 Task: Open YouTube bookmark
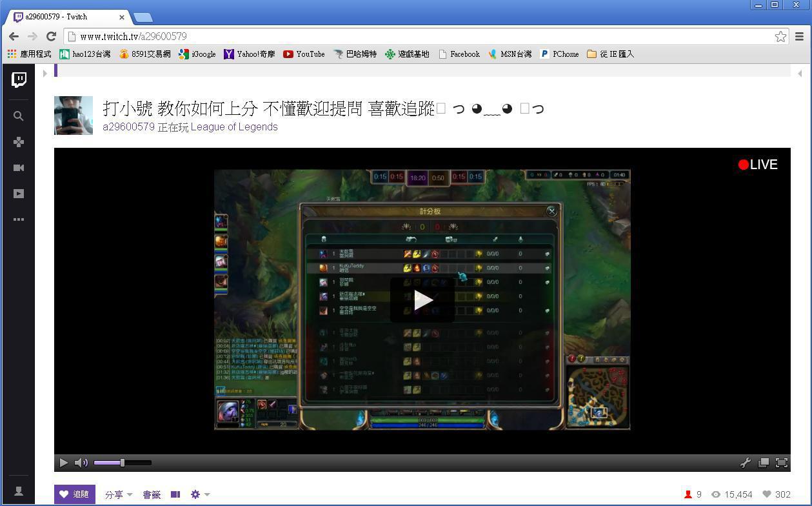(x=304, y=54)
